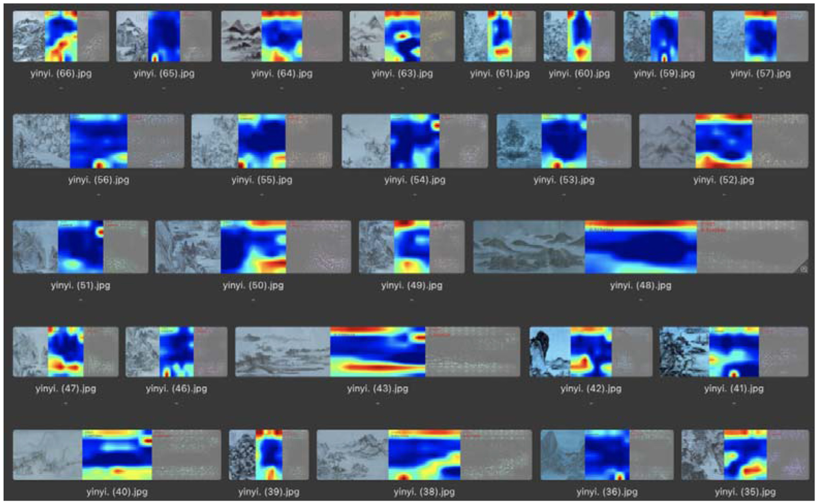Select the yinyi. (50).jpg thumbnail

pos(253,247)
